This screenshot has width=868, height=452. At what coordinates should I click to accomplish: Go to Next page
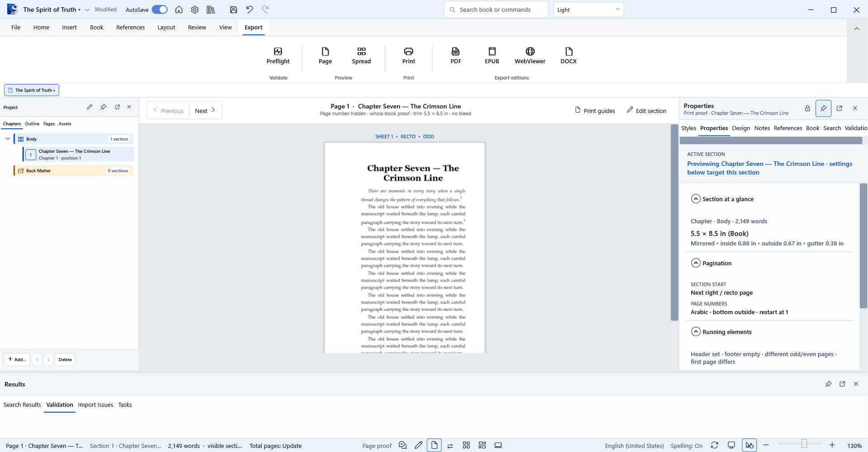pyautogui.click(x=205, y=110)
